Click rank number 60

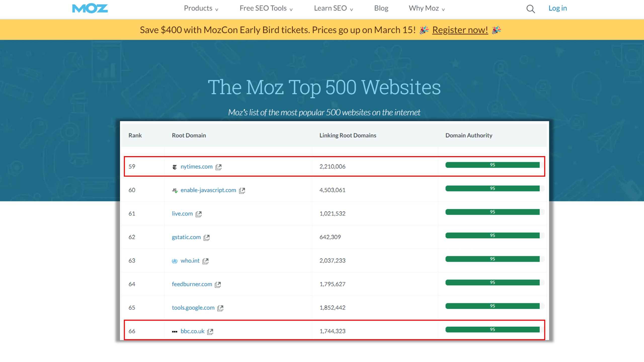[x=132, y=190]
